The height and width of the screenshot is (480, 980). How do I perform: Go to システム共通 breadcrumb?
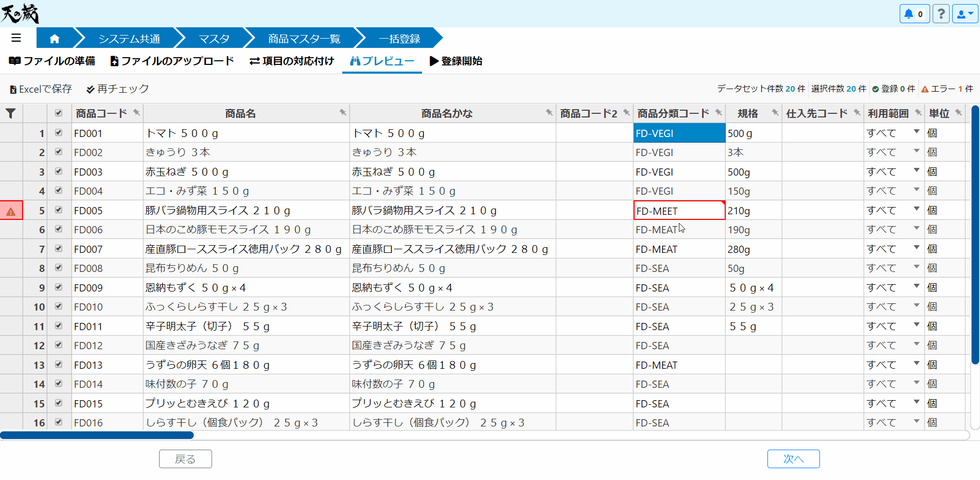[x=129, y=39]
